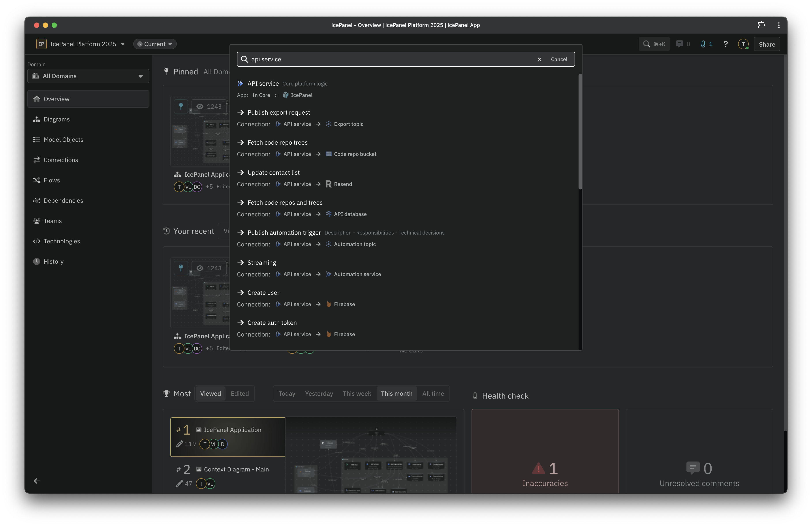812x526 pixels.
Task: Open Dependencies in the sidebar
Action: [x=88, y=200]
